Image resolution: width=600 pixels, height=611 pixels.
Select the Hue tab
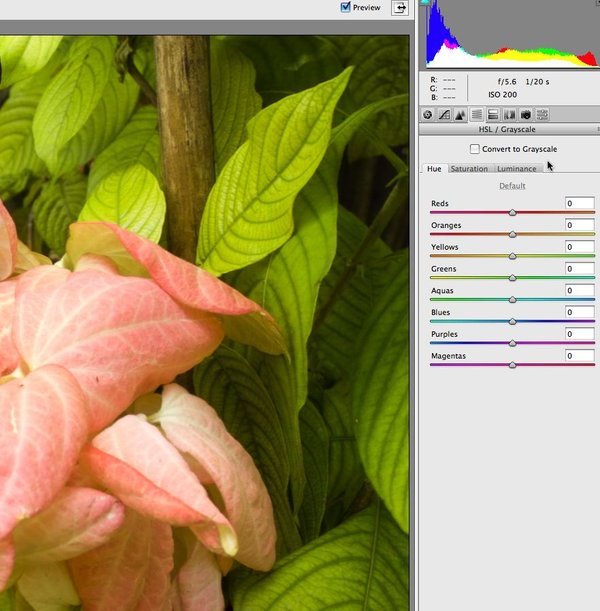click(x=434, y=169)
